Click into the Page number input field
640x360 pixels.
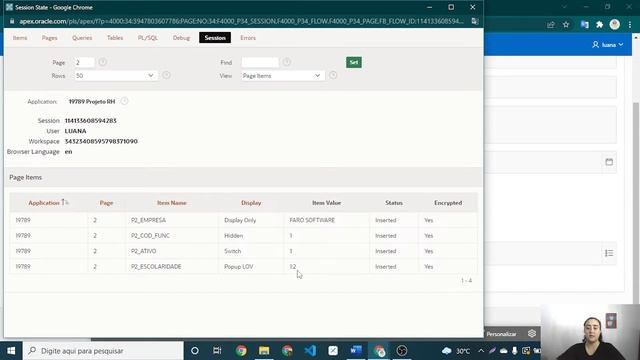pyautogui.click(x=84, y=62)
